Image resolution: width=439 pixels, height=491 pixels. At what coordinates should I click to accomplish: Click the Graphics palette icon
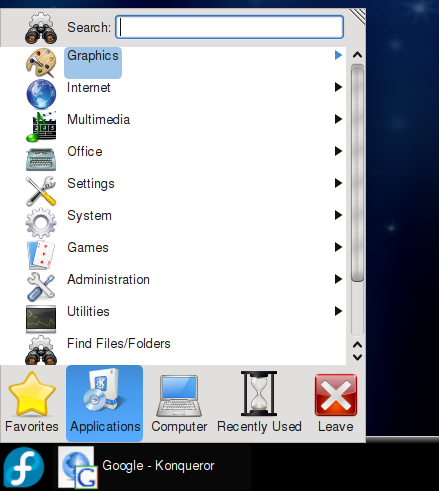click(x=41, y=63)
